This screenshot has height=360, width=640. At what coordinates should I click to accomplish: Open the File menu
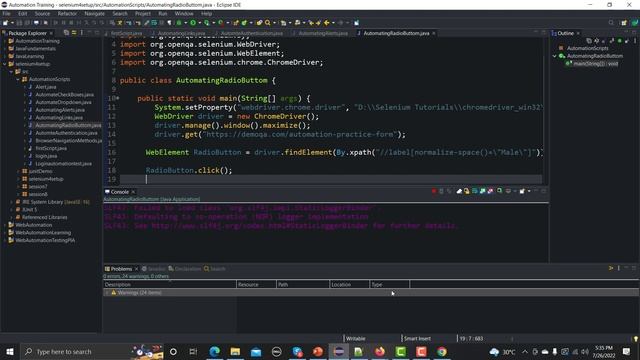(x=7, y=13)
